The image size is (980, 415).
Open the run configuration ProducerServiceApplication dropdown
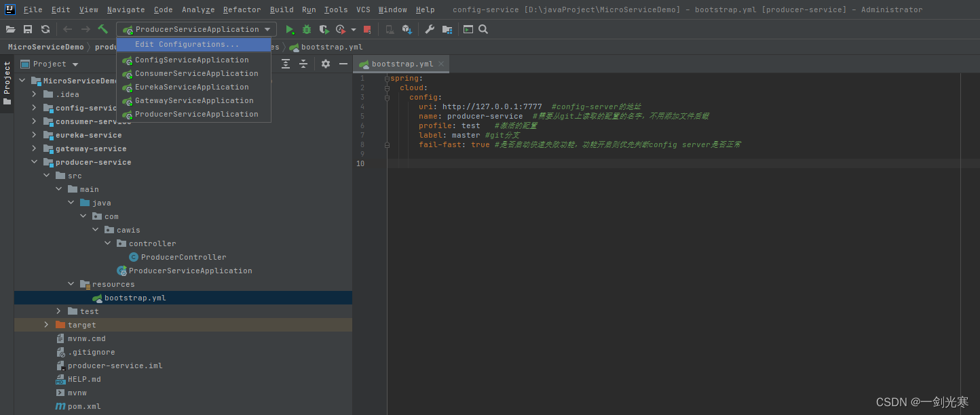[197, 29]
